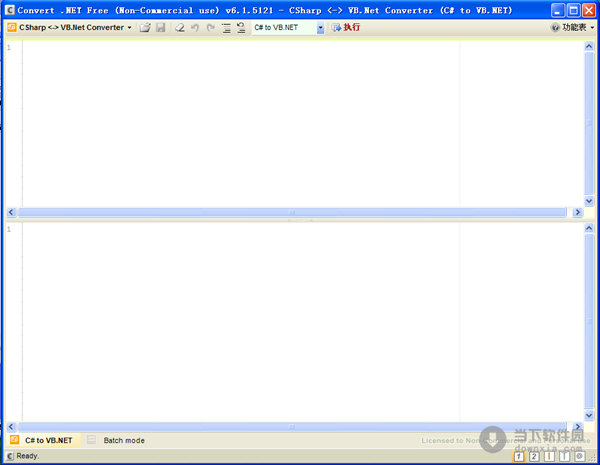Open the 功能表 menu

(x=574, y=28)
